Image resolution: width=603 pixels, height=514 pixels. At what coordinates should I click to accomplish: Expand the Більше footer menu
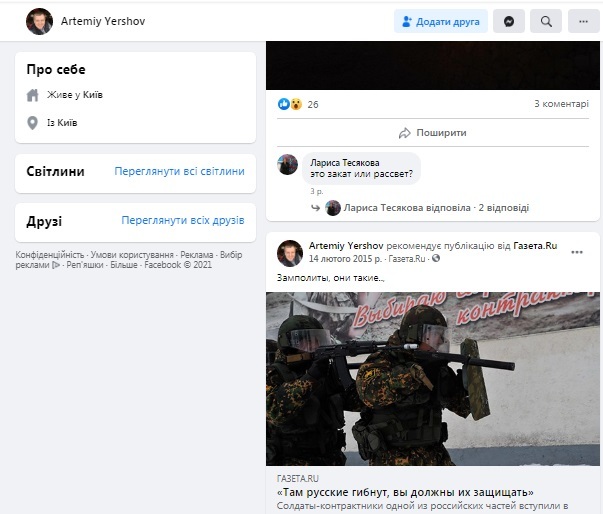123,265
